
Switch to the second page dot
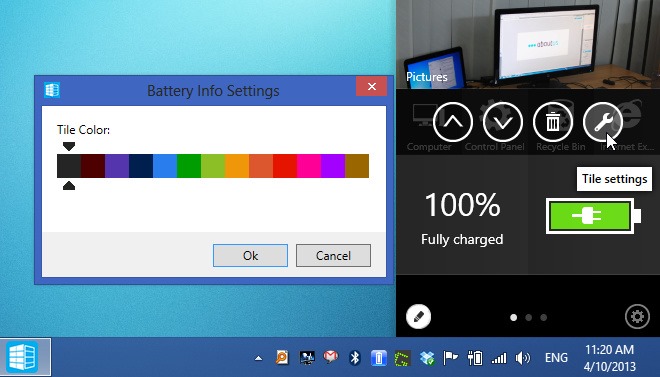tap(528, 317)
